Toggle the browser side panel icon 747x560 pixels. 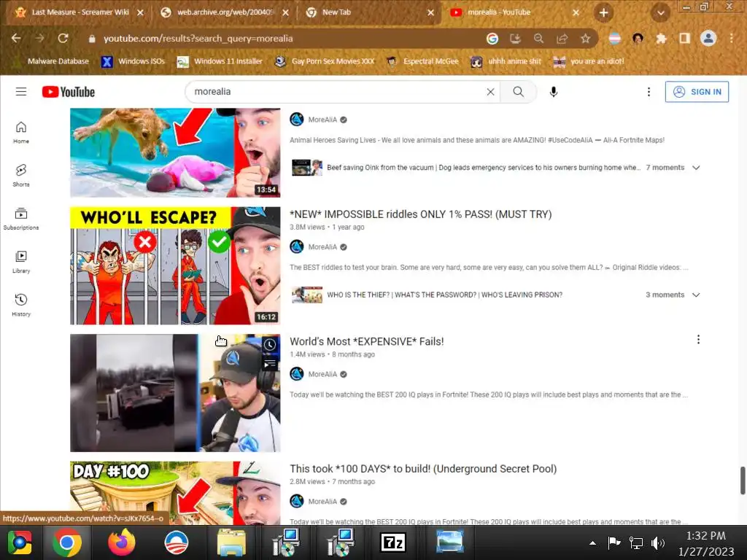pyautogui.click(x=684, y=39)
